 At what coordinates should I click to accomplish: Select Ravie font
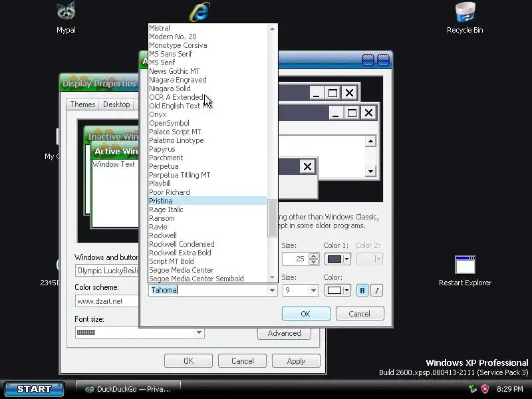click(x=207, y=227)
